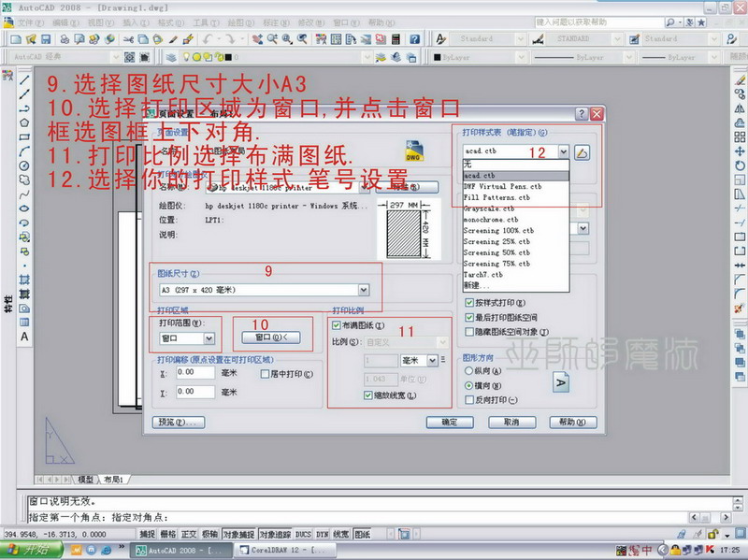The image size is (748, 560).
Task: Select the Rectangle tool in draw toolbar
Action: [x=24, y=136]
